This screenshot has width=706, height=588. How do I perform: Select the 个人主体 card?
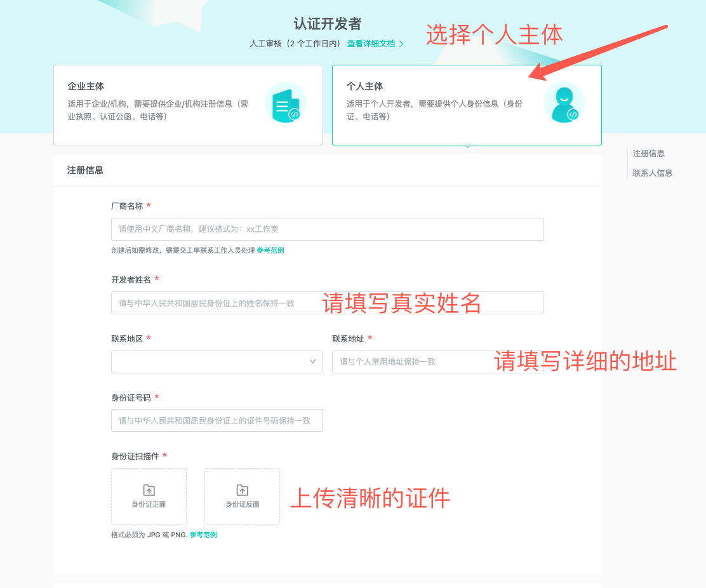click(467, 105)
